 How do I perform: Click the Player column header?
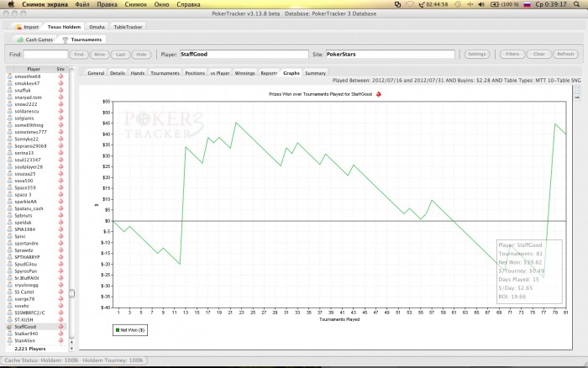point(34,69)
